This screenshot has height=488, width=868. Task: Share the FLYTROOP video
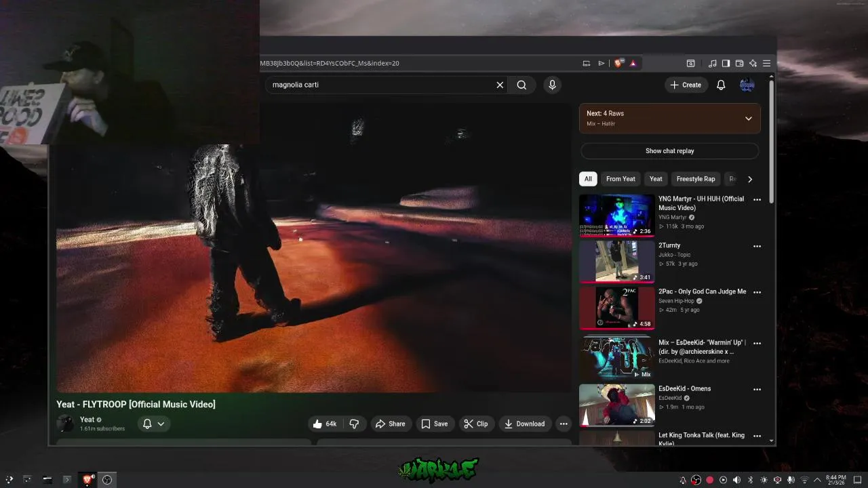click(x=390, y=424)
